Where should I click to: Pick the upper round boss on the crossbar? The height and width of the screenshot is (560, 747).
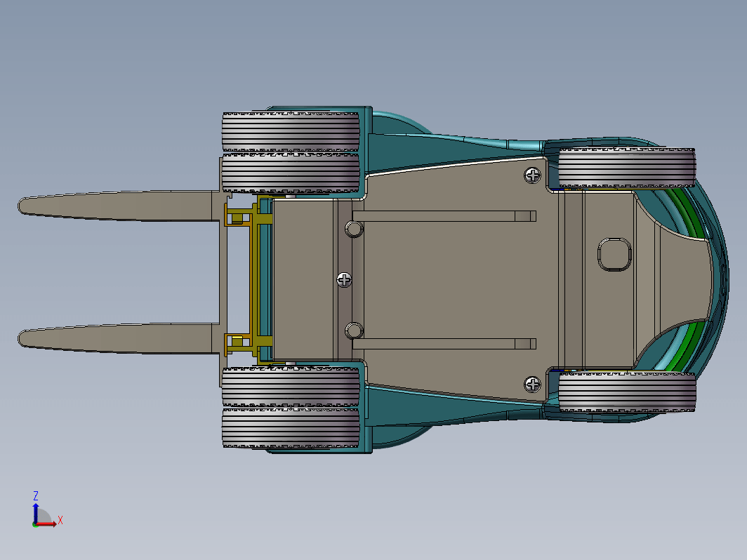[x=354, y=229]
